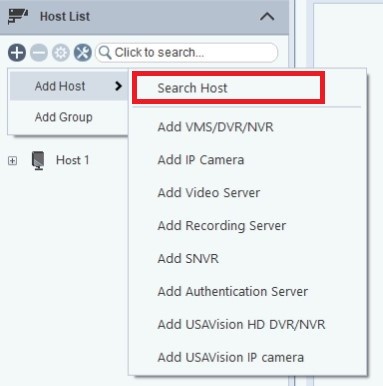
Task: Choose Search Host from the submenu
Action: pyautogui.click(x=229, y=88)
